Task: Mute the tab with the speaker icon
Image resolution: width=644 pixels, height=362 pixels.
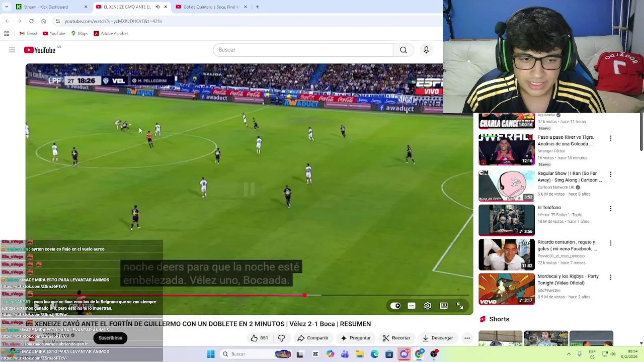Action: [157, 7]
